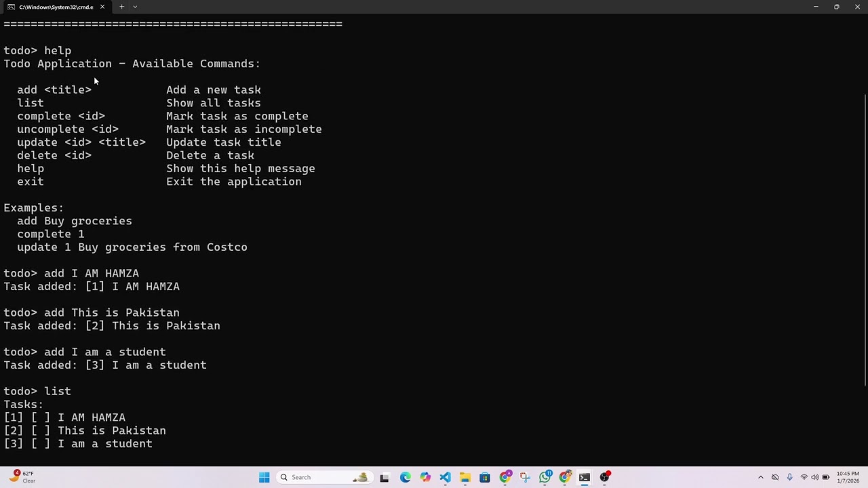This screenshot has height=488, width=868.
Task: Click task row '[1] [ ] I AM HAMZA'
Action: click(x=64, y=418)
